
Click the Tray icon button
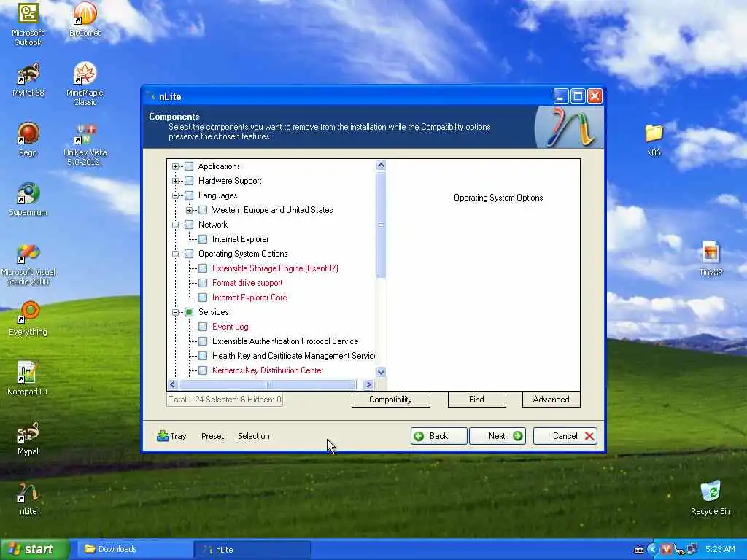pyautogui.click(x=171, y=436)
